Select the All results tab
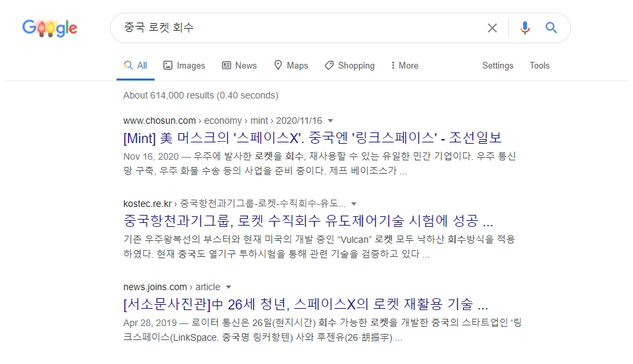 coord(135,65)
